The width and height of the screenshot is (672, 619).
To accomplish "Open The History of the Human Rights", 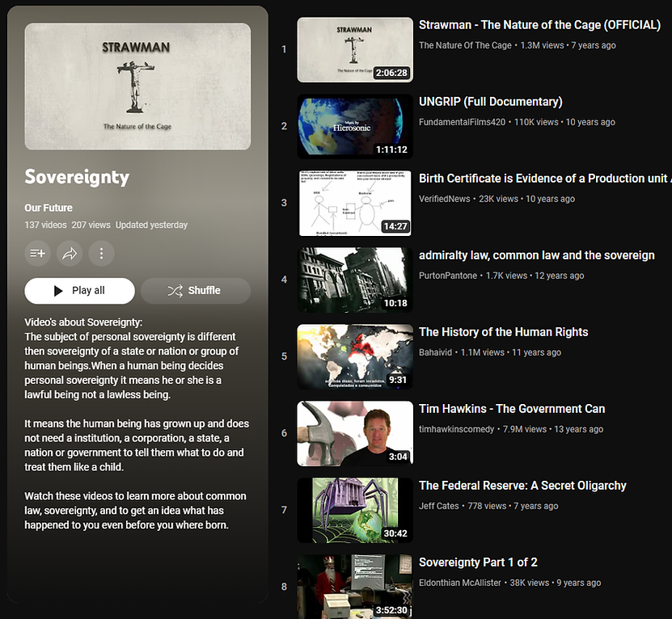I will (x=503, y=331).
